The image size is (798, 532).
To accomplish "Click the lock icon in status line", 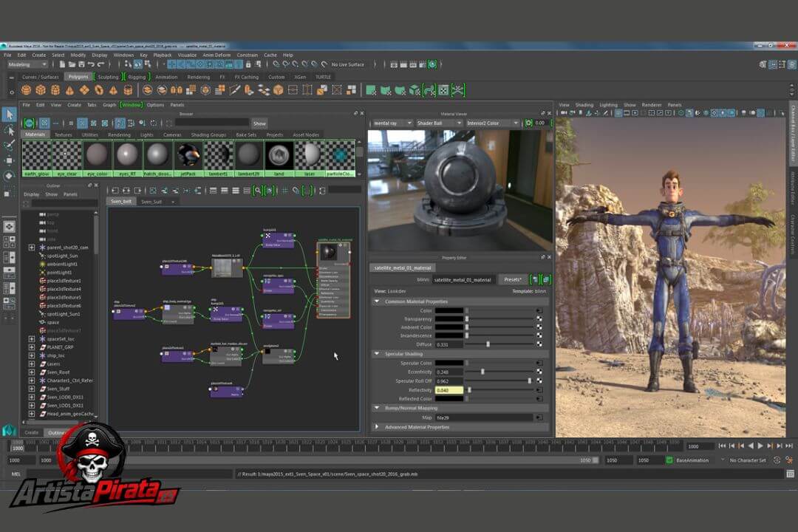I will tap(248, 65).
